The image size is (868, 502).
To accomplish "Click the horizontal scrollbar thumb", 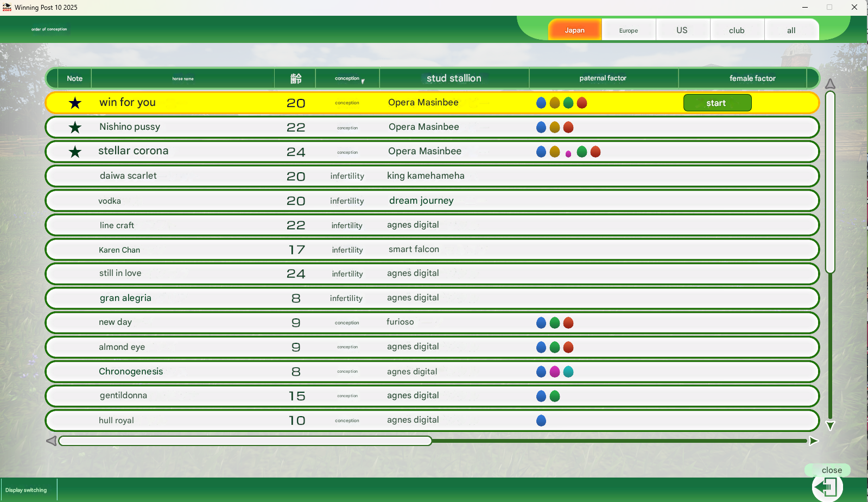I will point(245,441).
